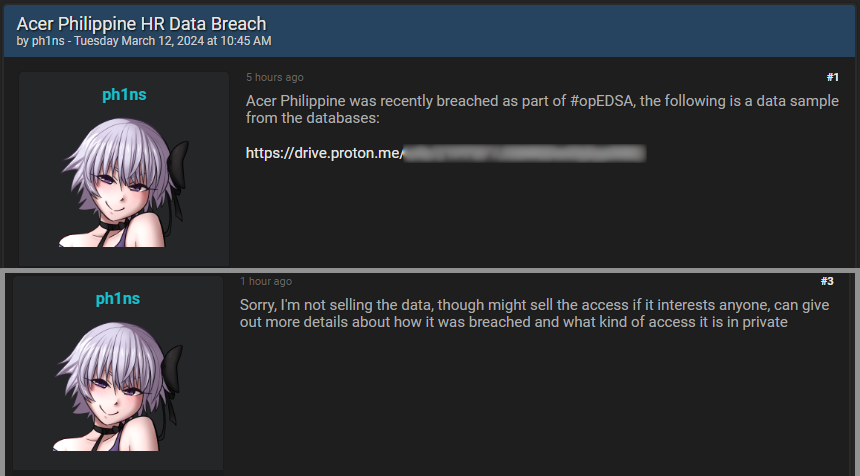Click the "10:45 AM" time in byline
The width and height of the screenshot is (860, 476).
coord(246,41)
